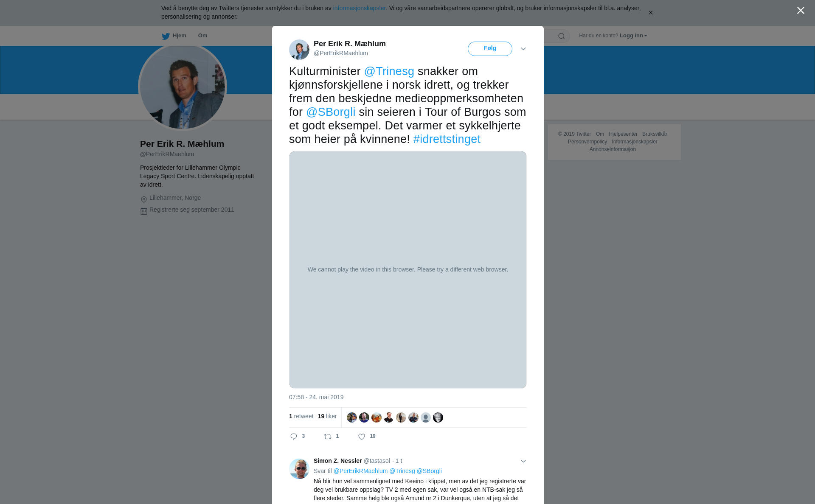This screenshot has width=815, height=504.
Task: Click the first liker's avatar thumbnail
Action: pos(352,417)
